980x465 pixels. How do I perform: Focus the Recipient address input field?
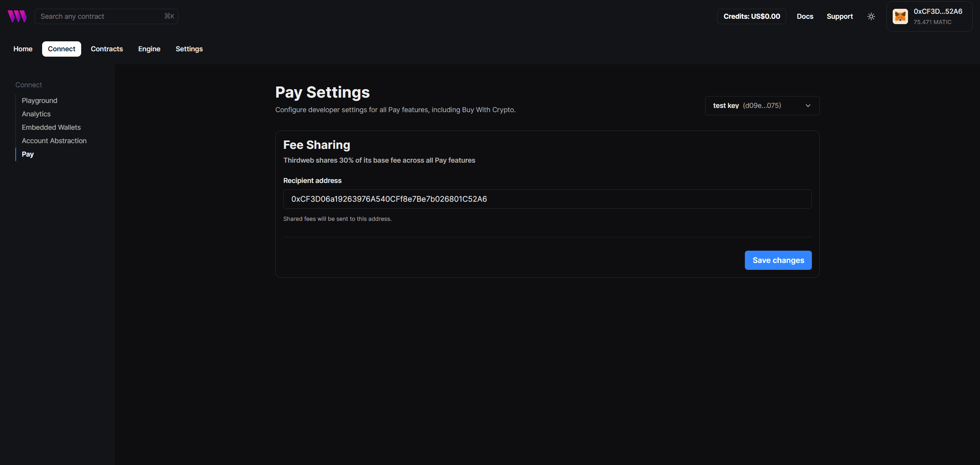547,199
